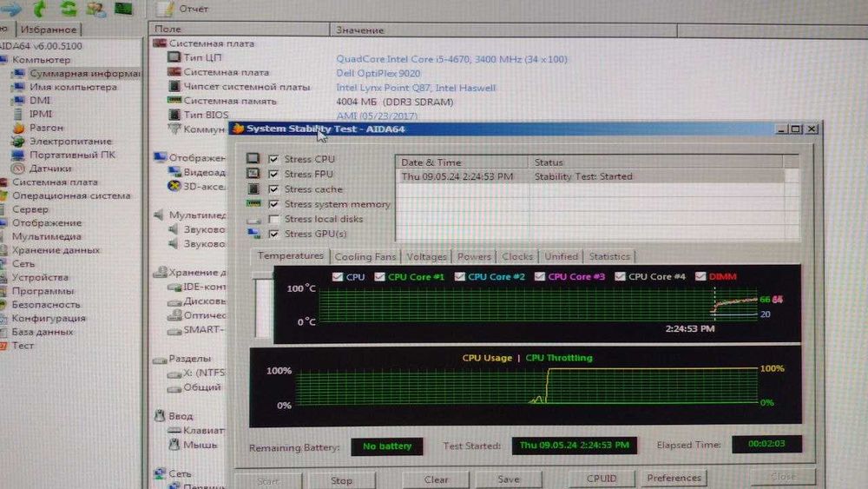
Task: Open the Intel Lynx Point Q87 link
Action: (416, 88)
